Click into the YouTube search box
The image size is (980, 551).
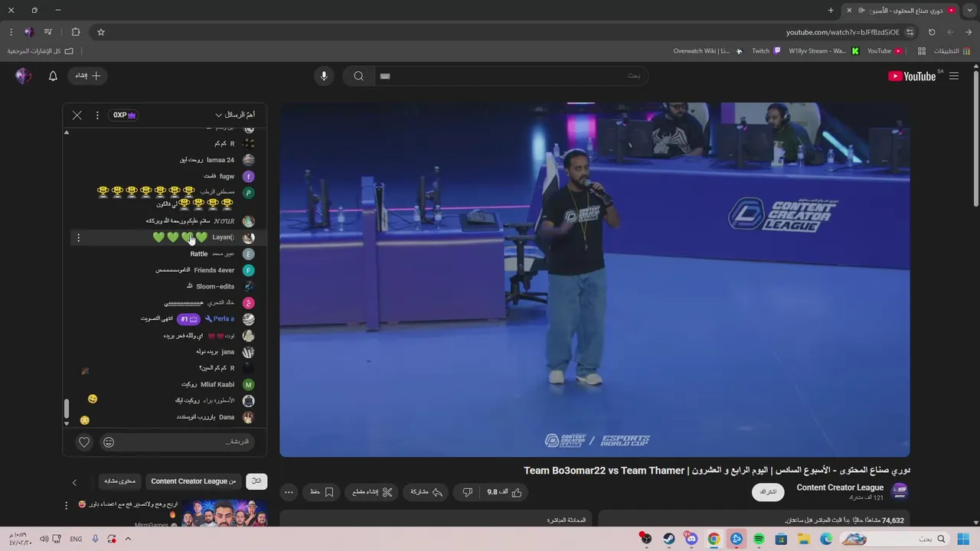point(511,76)
